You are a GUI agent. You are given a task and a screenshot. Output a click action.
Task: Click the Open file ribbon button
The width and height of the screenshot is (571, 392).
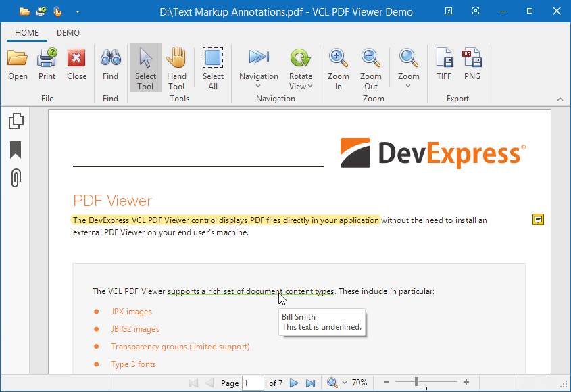tap(18, 64)
